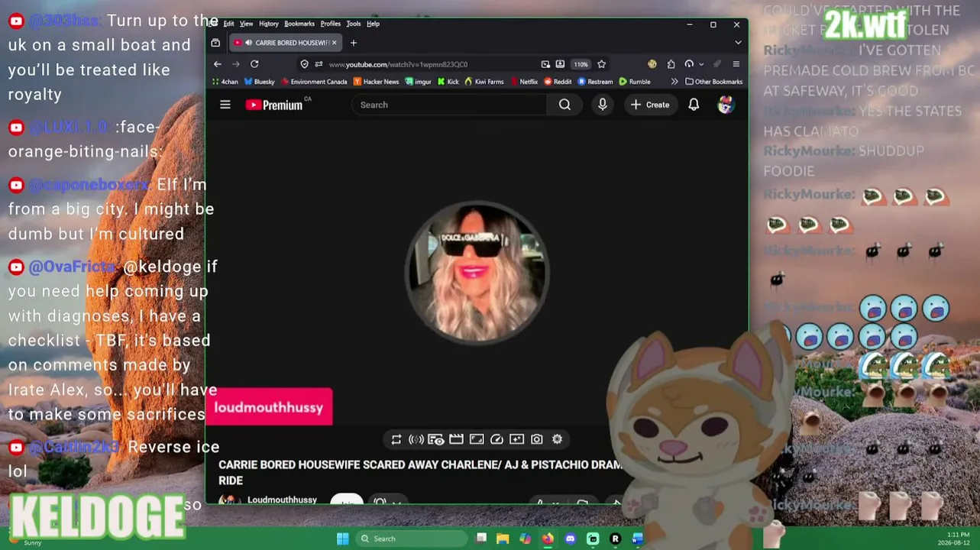Open the View menu
The height and width of the screenshot is (550, 980).
[246, 24]
